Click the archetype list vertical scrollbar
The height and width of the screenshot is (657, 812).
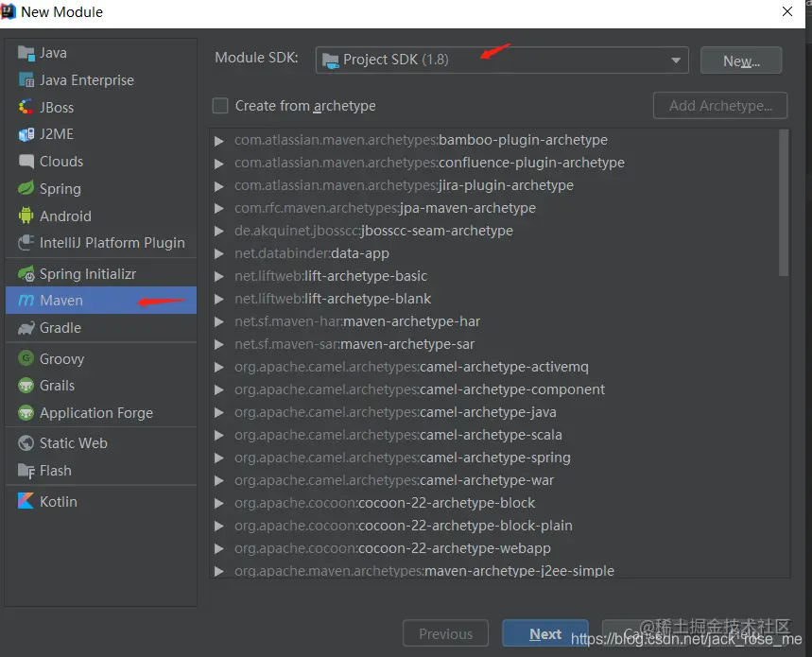tap(784, 203)
